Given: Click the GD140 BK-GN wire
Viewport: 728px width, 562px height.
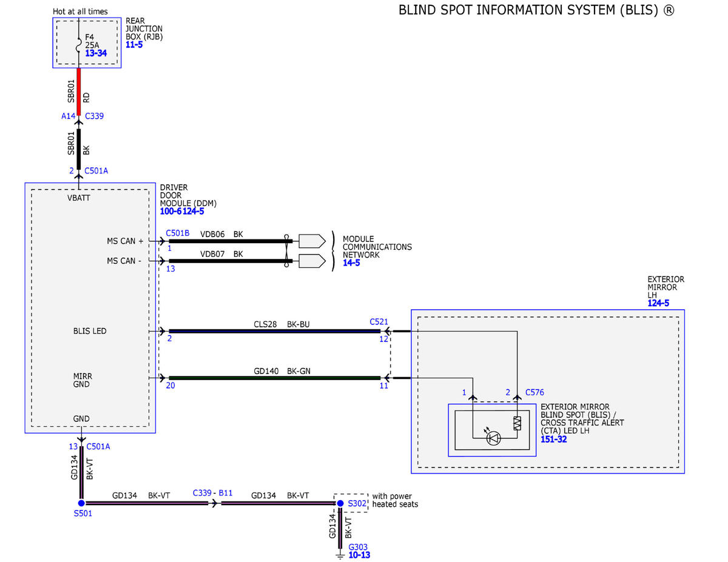Looking at the screenshot, I should 275,378.
